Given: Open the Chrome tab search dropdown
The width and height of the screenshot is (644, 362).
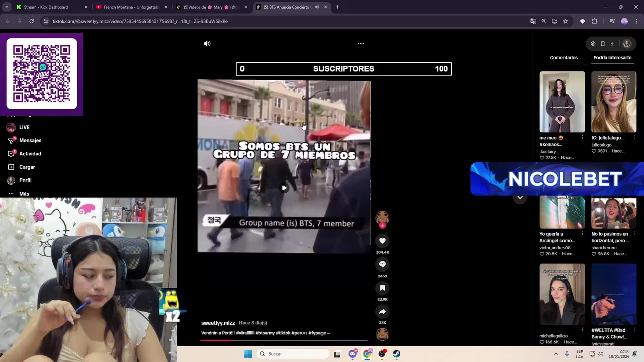Looking at the screenshot, I should [x=7, y=7].
